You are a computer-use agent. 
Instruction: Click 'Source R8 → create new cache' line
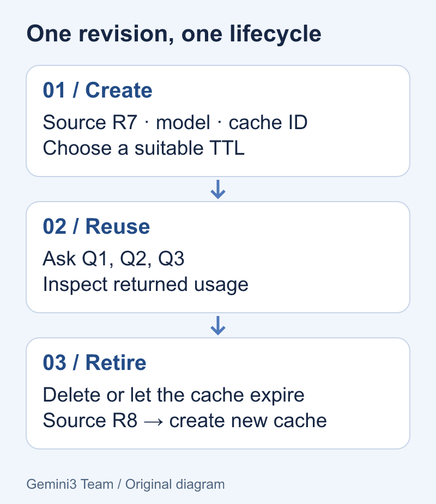click(x=185, y=421)
